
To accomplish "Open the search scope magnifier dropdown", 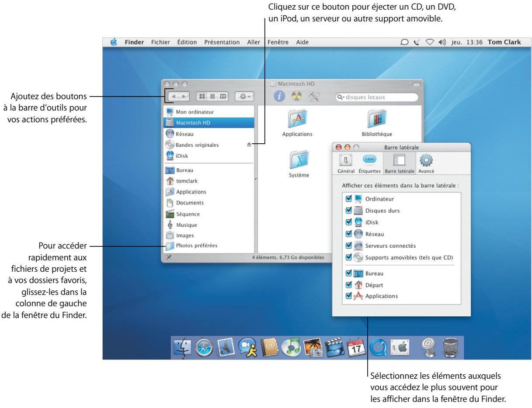I will tap(340, 97).
